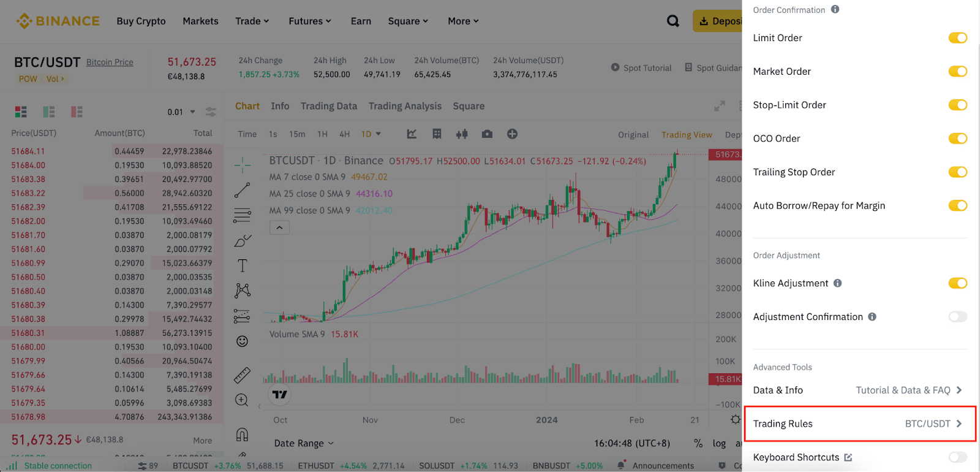Follow the Bitcoin Price link

pos(110,62)
